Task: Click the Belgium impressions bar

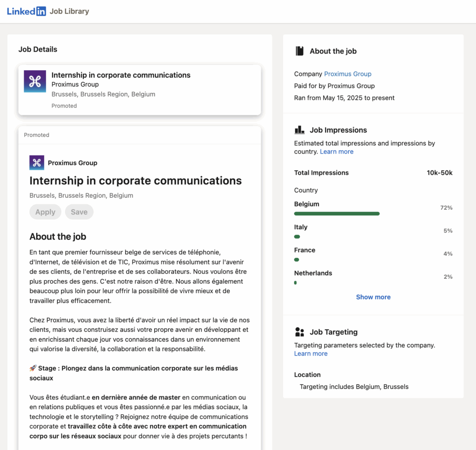Action: 337,214
